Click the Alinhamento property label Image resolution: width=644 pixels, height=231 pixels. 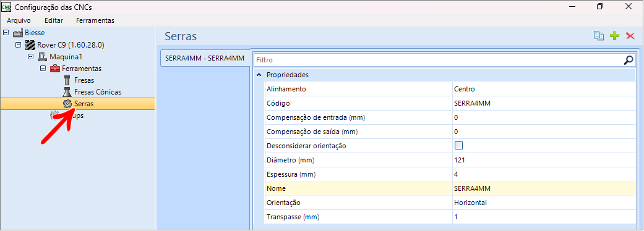[286, 89]
